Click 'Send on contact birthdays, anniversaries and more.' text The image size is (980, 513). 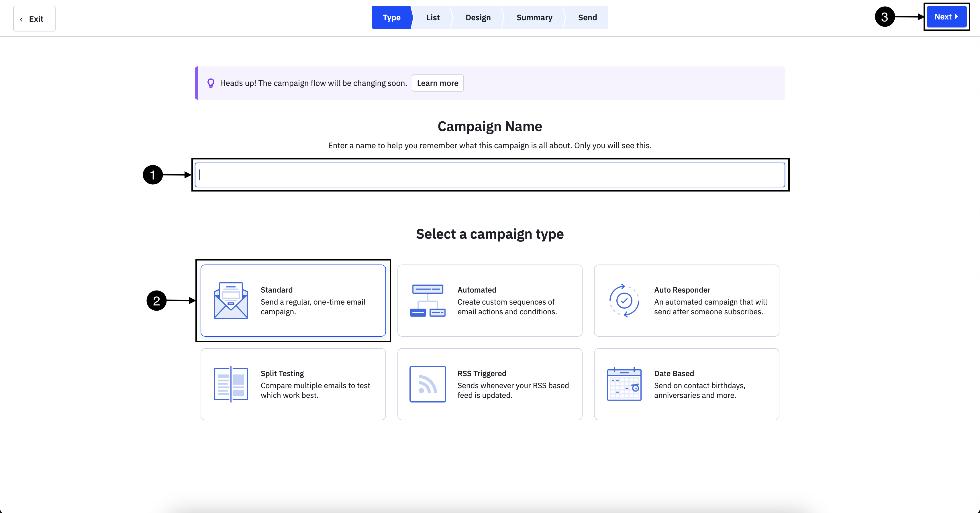coord(700,390)
